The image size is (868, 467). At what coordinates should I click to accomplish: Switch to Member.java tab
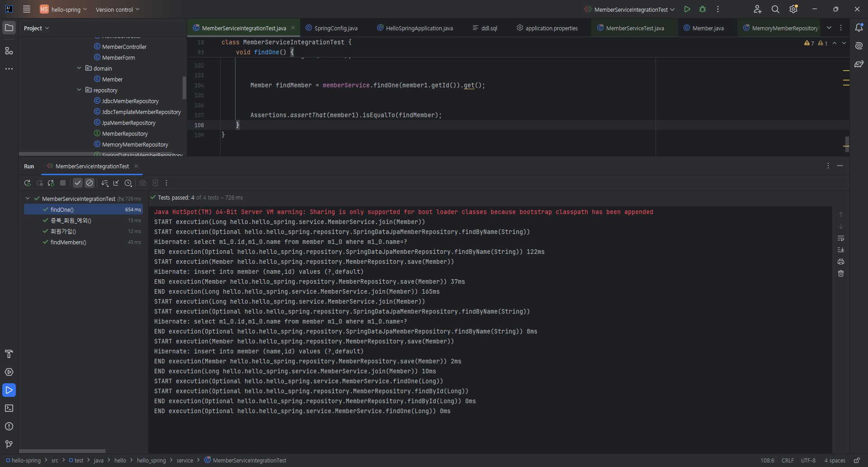pos(703,28)
